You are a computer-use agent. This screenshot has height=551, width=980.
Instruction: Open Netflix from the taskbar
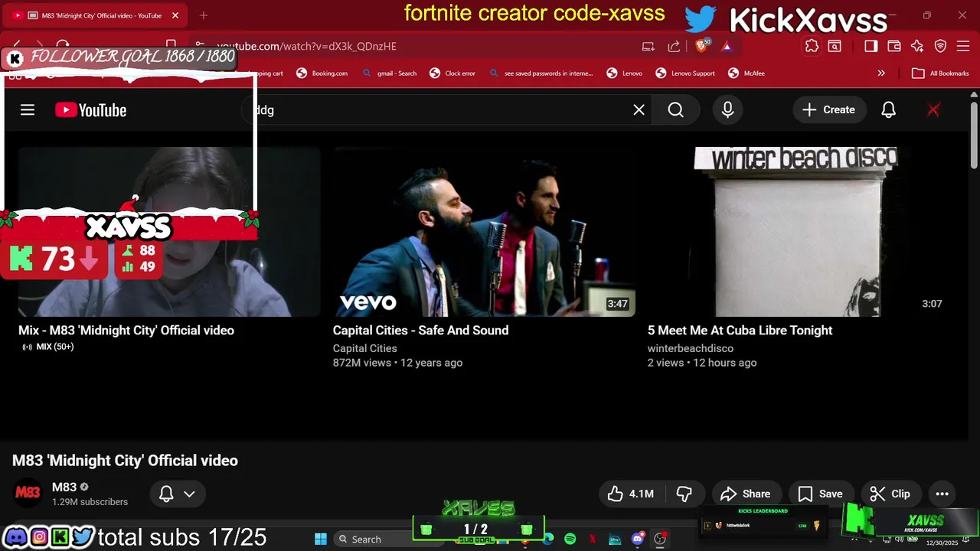(593, 540)
